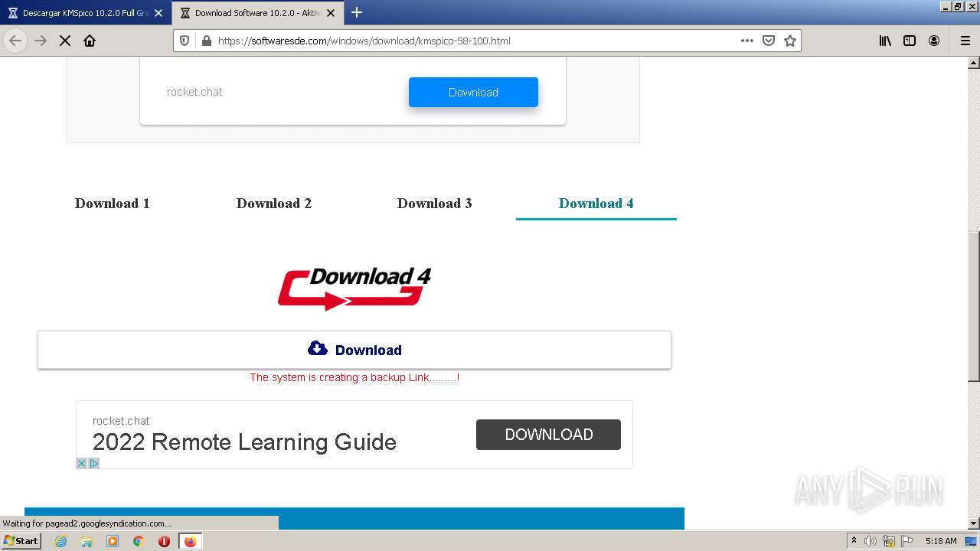Open 2022 Remote Learning Guide ad
The height and width of the screenshot is (551, 980).
(244, 442)
